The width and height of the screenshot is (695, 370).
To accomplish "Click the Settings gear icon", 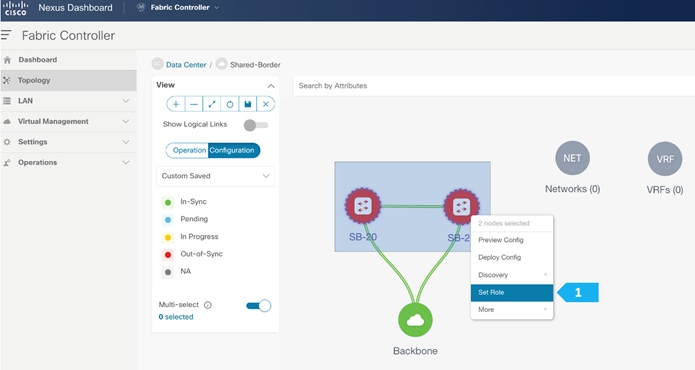I will pyautogui.click(x=7, y=142).
